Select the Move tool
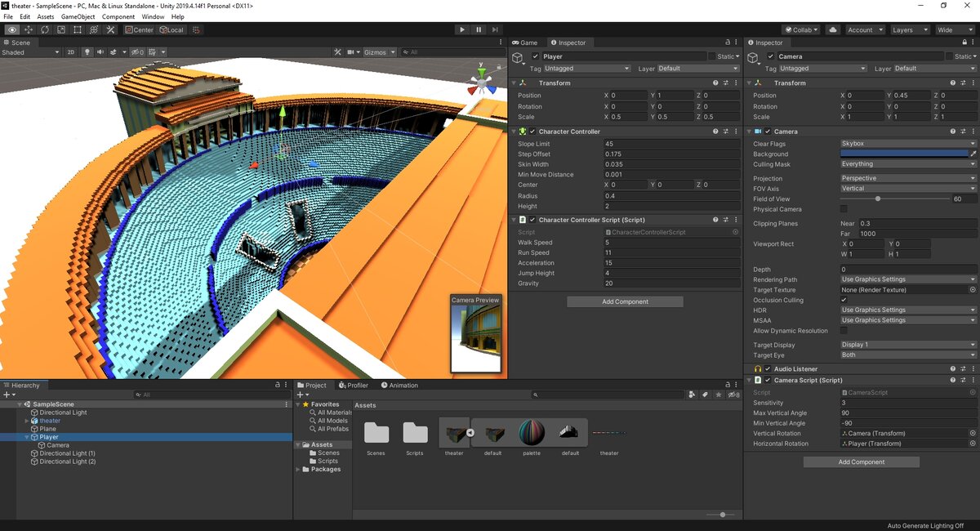 click(x=28, y=29)
